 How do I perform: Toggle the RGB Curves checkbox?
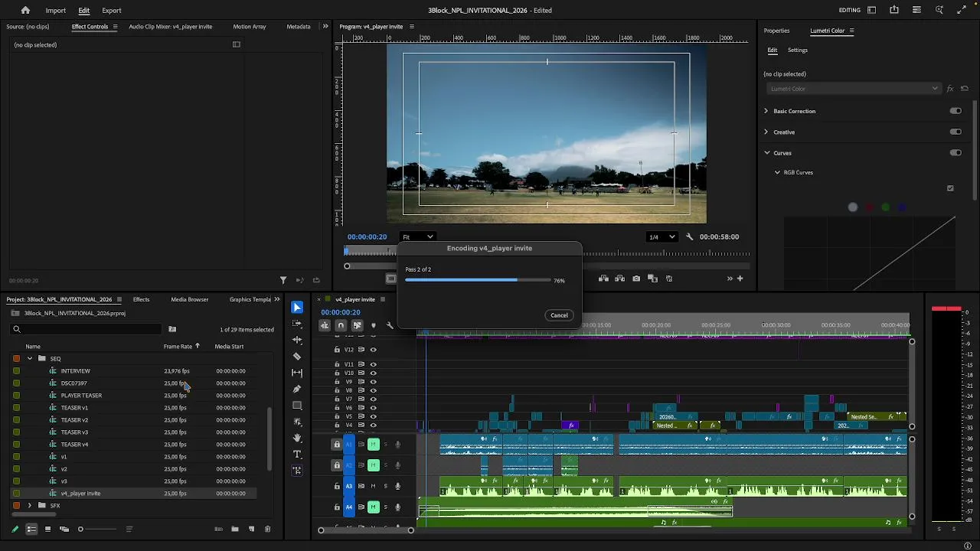[950, 188]
